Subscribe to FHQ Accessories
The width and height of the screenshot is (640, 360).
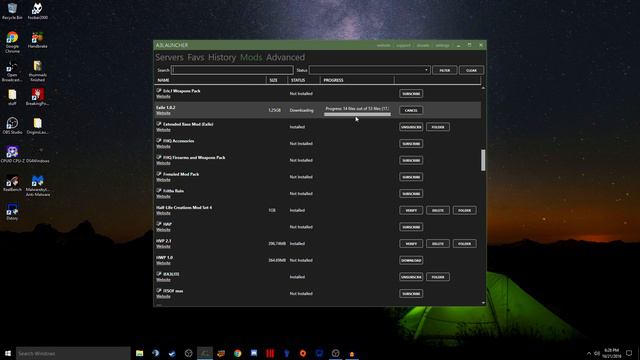(x=411, y=144)
